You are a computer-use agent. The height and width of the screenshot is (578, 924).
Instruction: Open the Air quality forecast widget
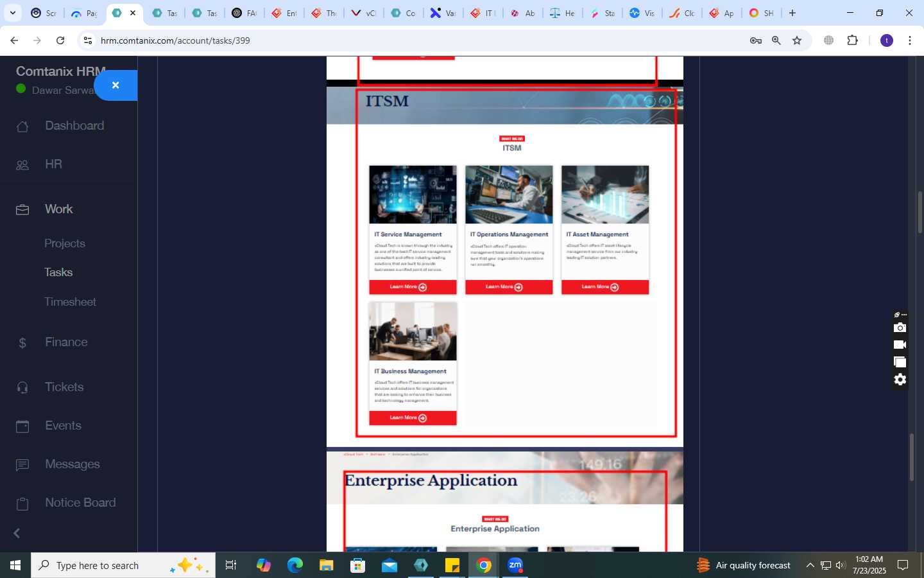[744, 565]
